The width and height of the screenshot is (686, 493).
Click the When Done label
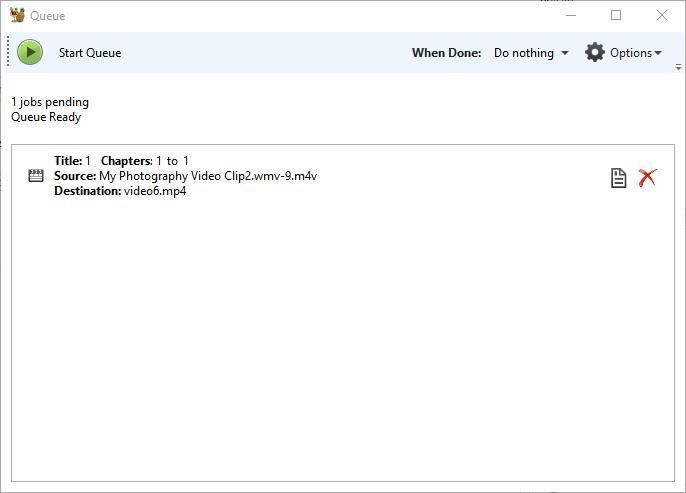pos(446,53)
